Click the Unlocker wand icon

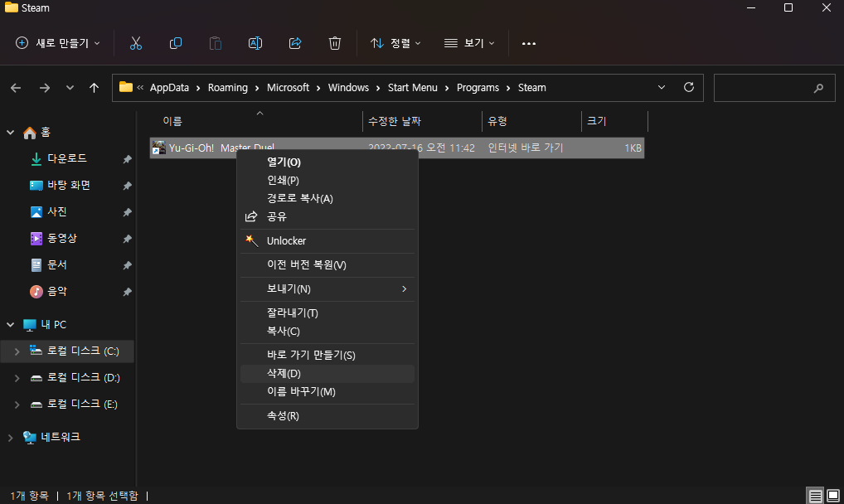(251, 240)
